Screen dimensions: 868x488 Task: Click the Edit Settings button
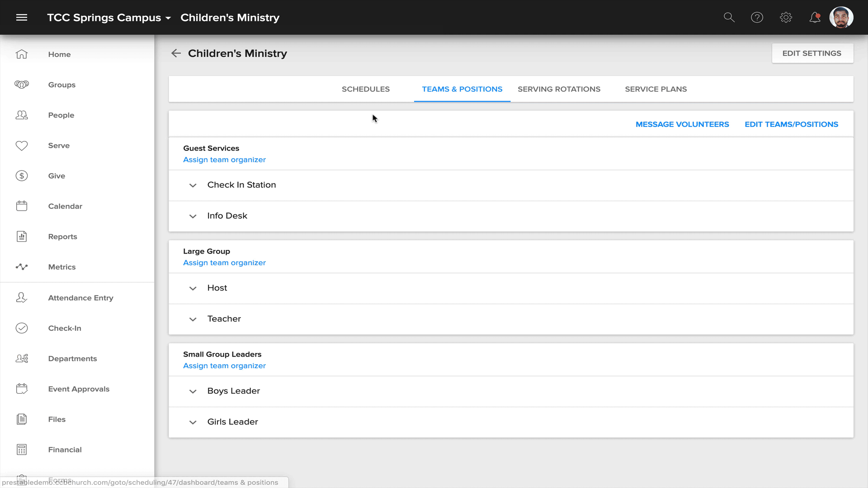pos(812,53)
